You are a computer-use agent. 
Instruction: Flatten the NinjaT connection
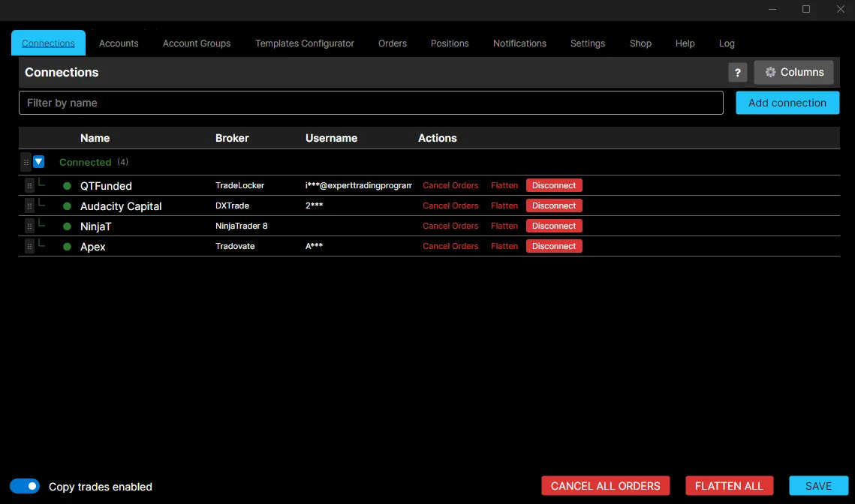[504, 226]
